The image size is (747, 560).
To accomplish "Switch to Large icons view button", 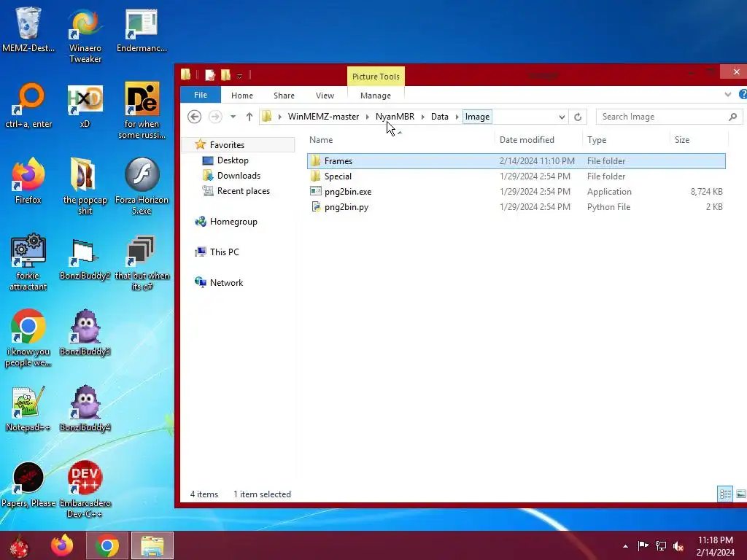I will [x=741, y=494].
